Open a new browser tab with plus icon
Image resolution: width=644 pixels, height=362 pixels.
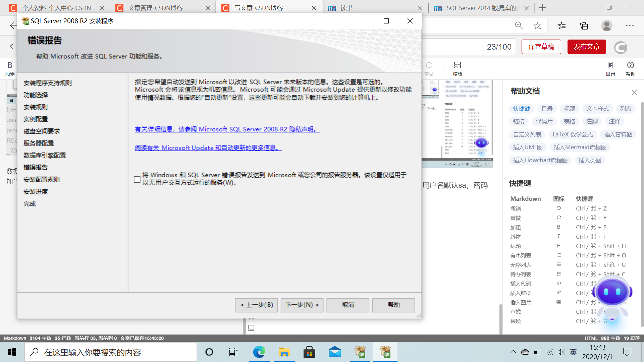pyautogui.click(x=543, y=8)
